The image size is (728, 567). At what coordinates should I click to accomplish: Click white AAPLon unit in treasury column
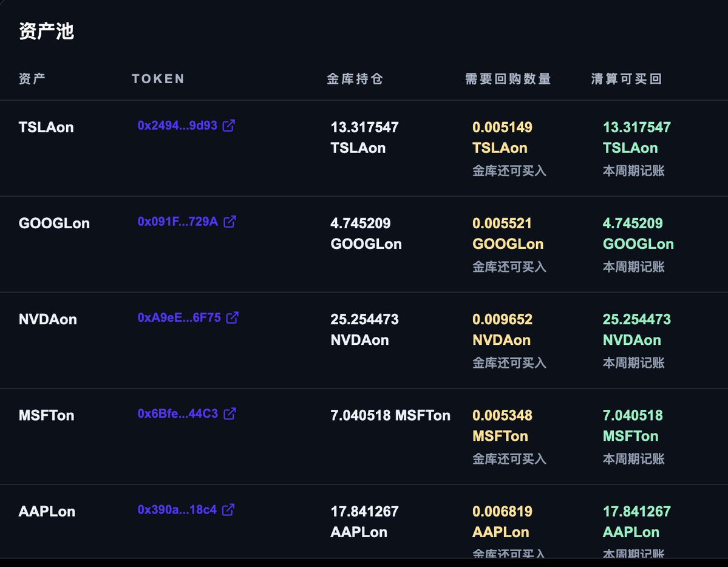click(x=359, y=532)
